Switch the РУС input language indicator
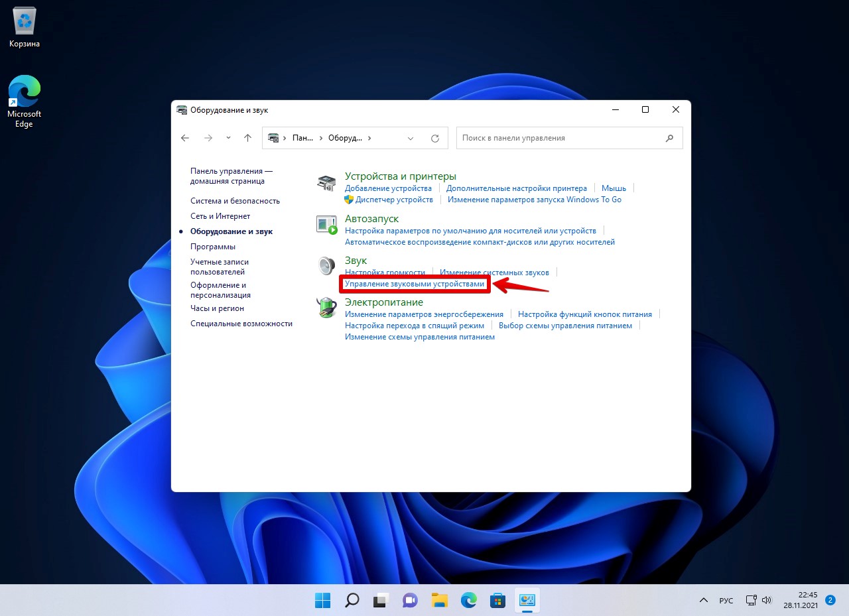This screenshot has width=849, height=616. pyautogui.click(x=726, y=601)
